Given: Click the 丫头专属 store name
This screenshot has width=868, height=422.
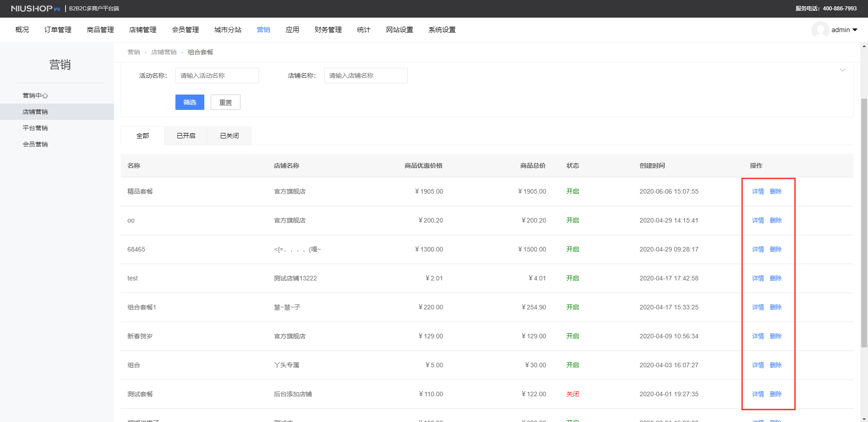Looking at the screenshot, I should click(x=287, y=365).
